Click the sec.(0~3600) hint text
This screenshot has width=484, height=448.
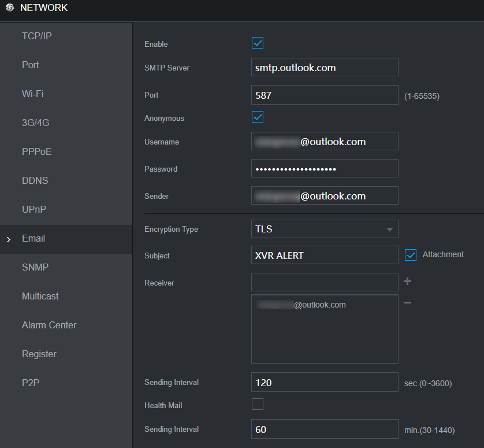(x=428, y=383)
